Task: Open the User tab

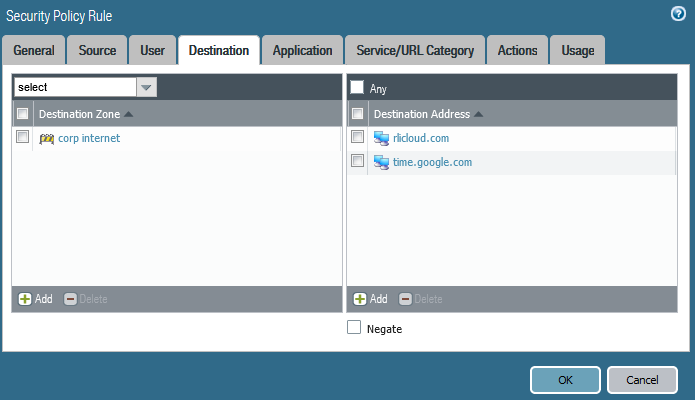Action: coord(152,50)
